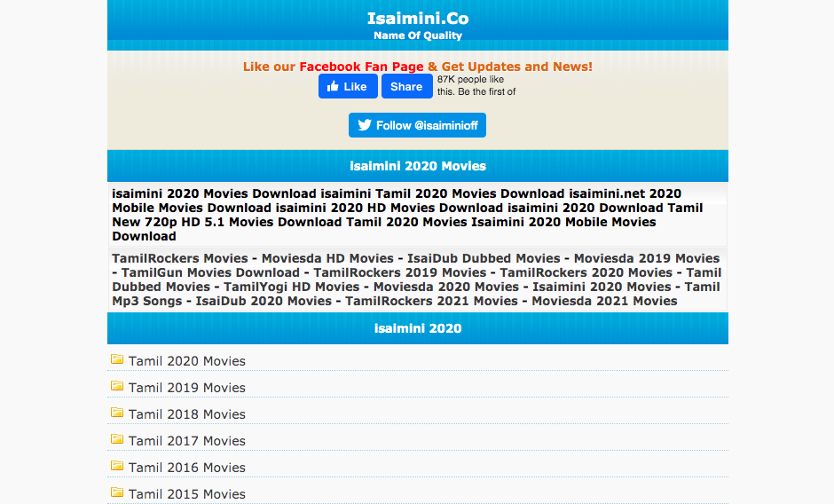Viewport: 834px width, 504px height.
Task: Click folder icon beside Tamil 2015 Movies
Action: click(x=116, y=492)
